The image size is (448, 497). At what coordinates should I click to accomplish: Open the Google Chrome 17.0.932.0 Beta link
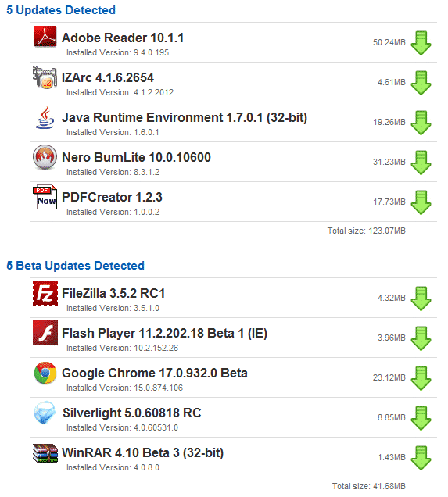tap(155, 373)
